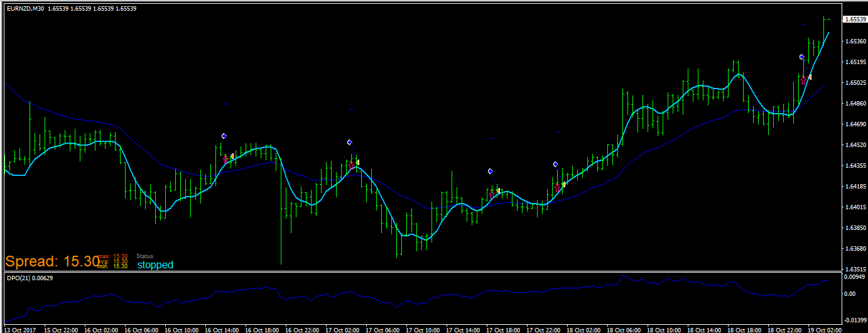
Task: Select the blue trade arrow near 19 Oct 02:00
Action: pos(802,57)
